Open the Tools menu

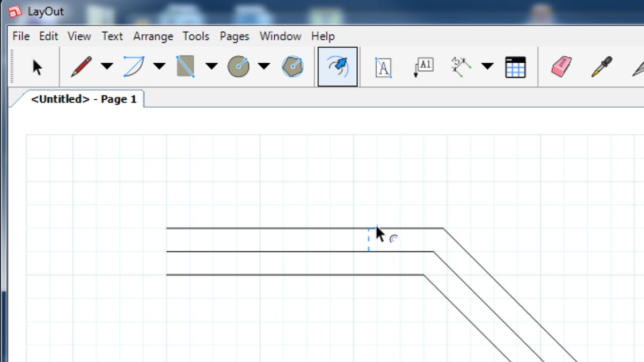pyautogui.click(x=196, y=36)
